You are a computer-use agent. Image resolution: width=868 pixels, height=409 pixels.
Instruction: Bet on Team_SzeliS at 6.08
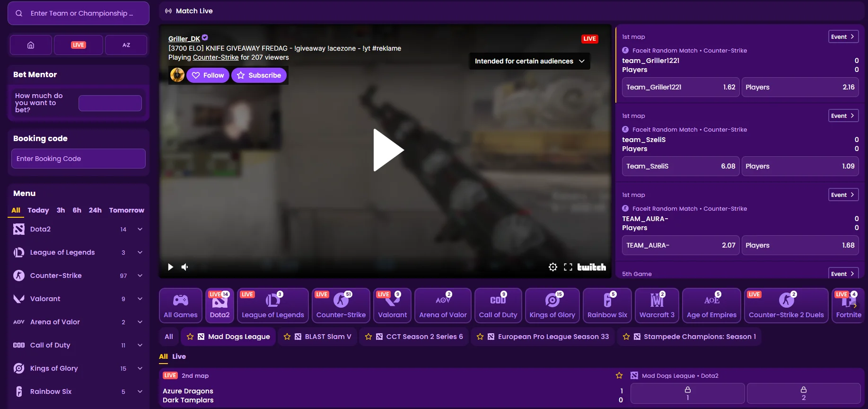(x=680, y=166)
